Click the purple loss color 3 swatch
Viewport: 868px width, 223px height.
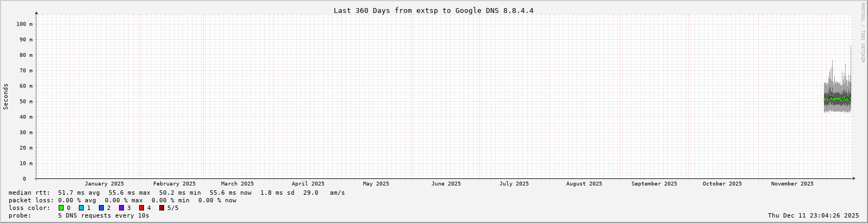[121, 208]
